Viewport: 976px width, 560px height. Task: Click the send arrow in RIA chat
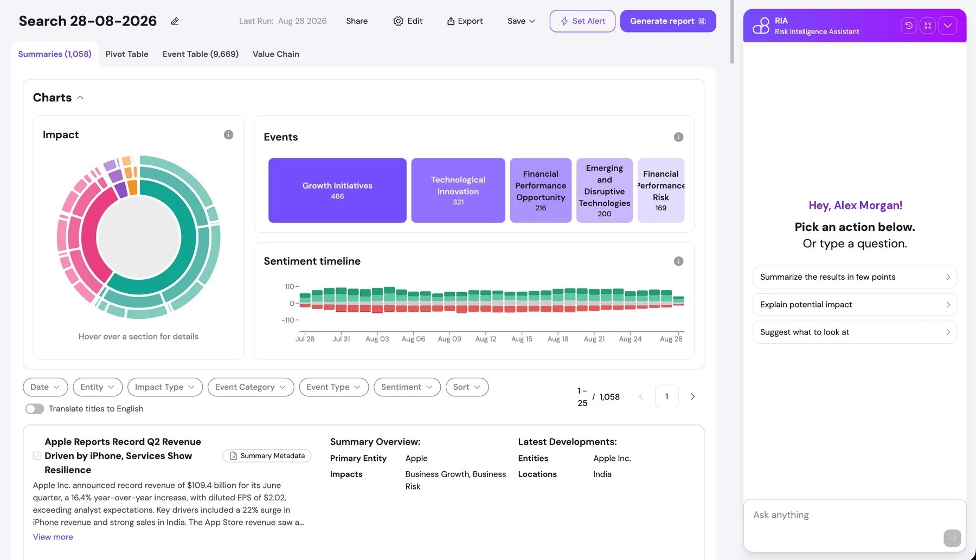(952, 538)
